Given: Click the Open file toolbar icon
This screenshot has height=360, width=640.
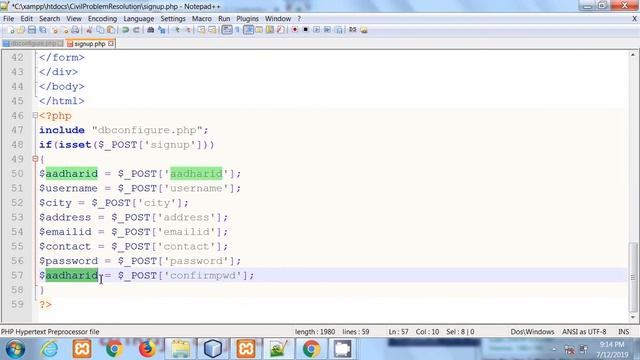Looking at the screenshot, I should 21,30.
